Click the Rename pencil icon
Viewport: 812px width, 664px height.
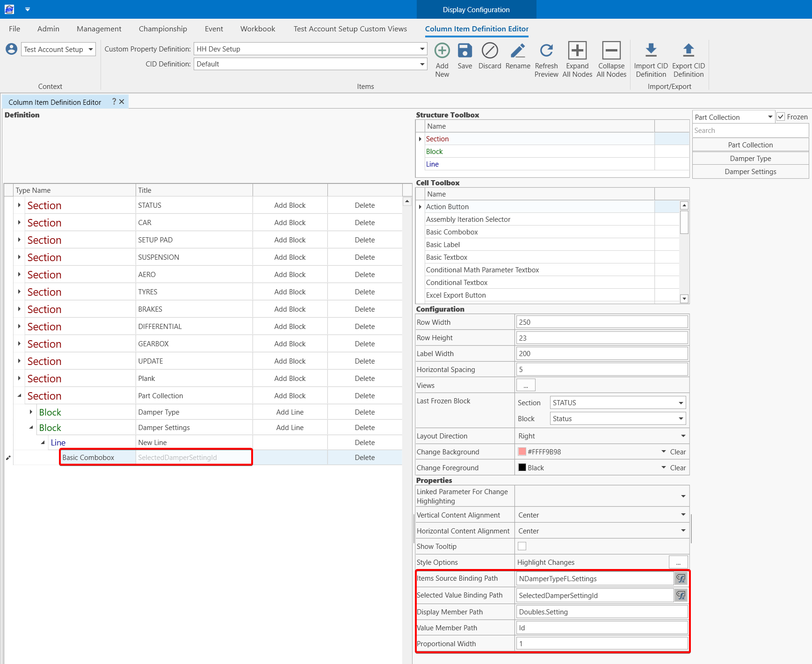click(x=518, y=51)
